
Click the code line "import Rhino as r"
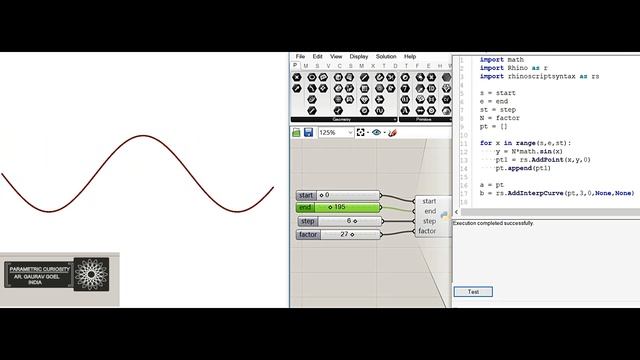pos(513,68)
